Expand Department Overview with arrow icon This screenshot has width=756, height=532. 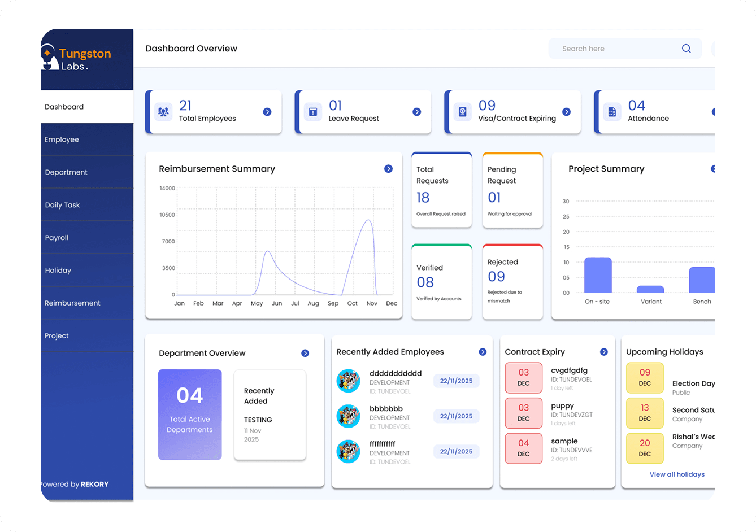point(305,353)
